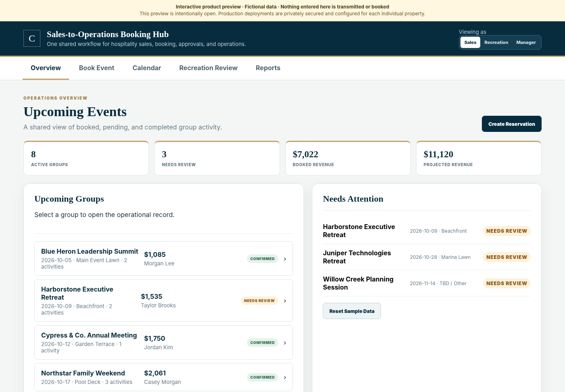Open Harborstone Executive Retreat in Needs Attention

click(x=427, y=231)
